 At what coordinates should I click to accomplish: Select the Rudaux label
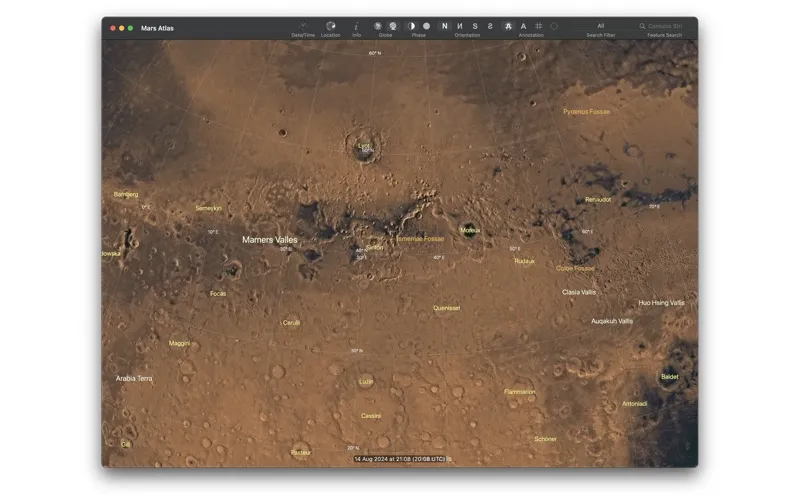pos(524,261)
